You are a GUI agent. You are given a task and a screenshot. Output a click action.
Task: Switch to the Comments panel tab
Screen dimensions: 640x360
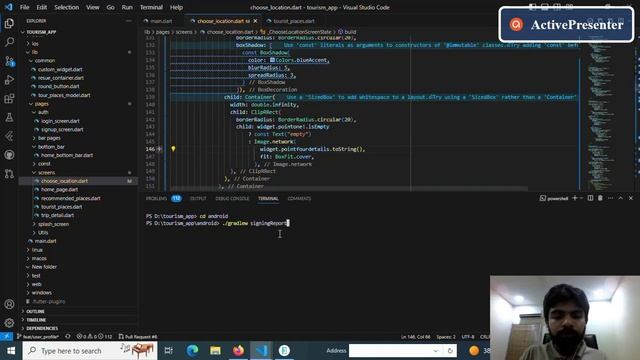point(299,198)
